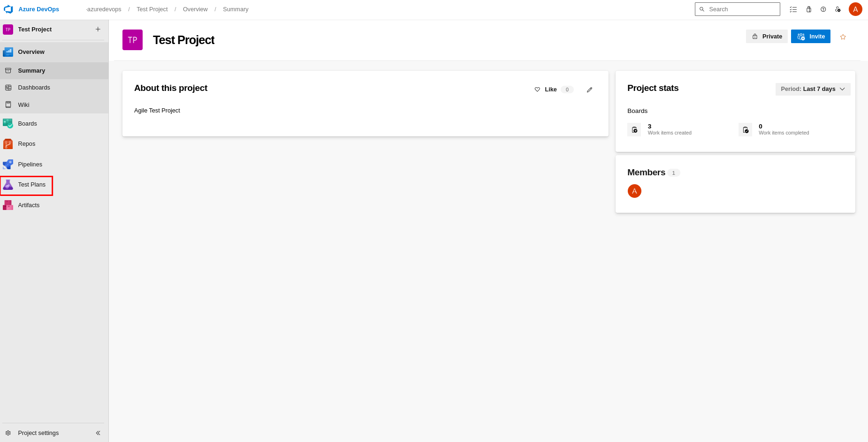Open the Marketplace shopping bag icon
This screenshot has height=442, width=868.
coord(809,9)
